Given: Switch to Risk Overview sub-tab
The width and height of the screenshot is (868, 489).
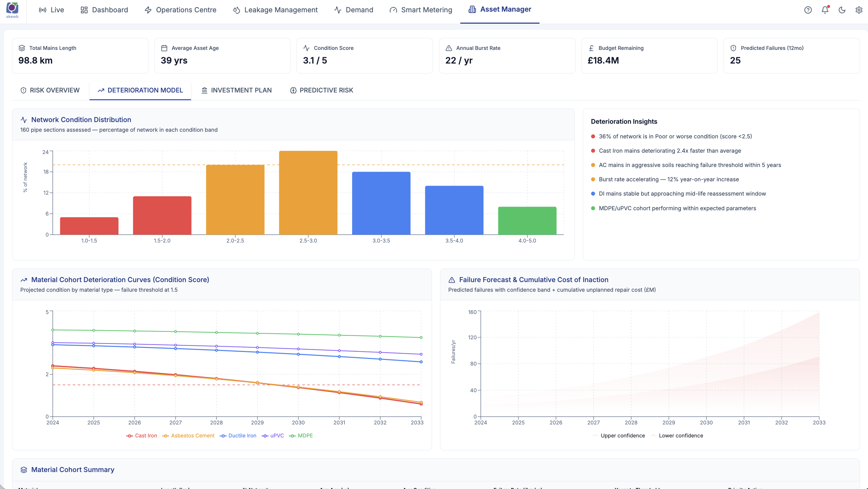Looking at the screenshot, I should tap(50, 90).
